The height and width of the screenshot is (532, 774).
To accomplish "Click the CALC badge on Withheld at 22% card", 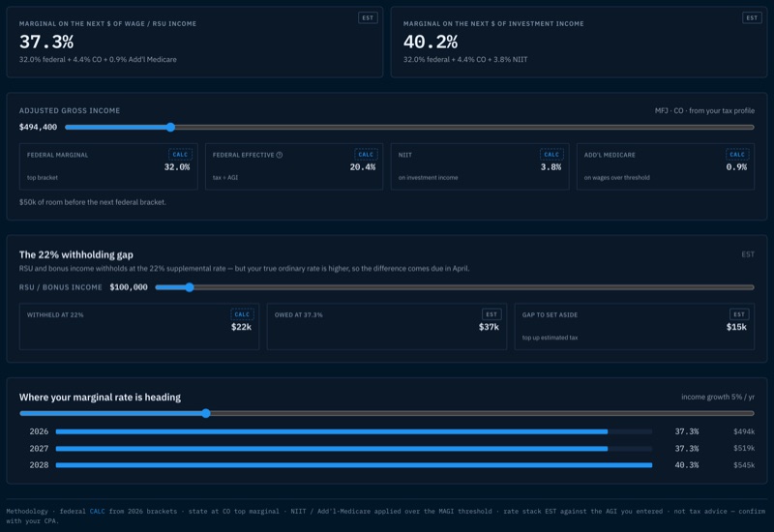I will click(x=242, y=314).
